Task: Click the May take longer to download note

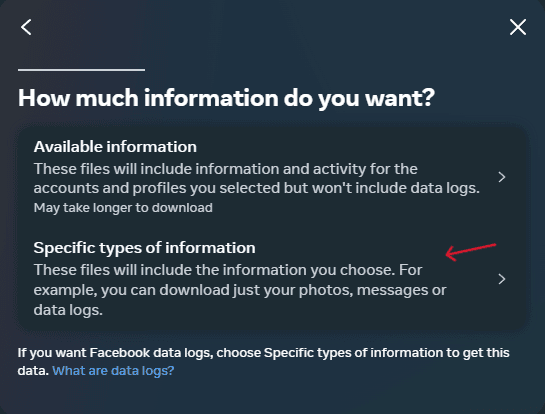Action: point(123,208)
